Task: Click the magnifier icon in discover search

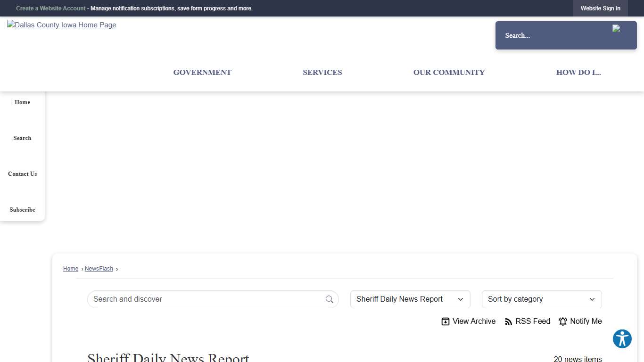Action: click(329, 299)
